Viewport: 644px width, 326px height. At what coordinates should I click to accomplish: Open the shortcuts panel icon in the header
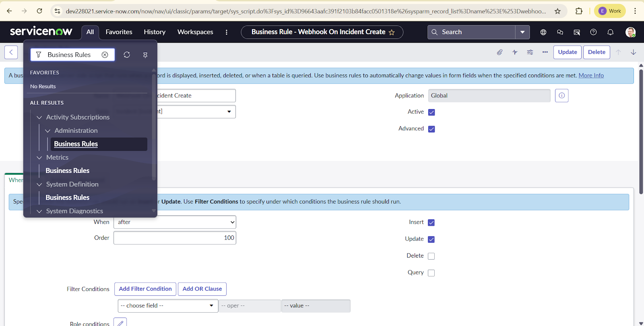577,32
